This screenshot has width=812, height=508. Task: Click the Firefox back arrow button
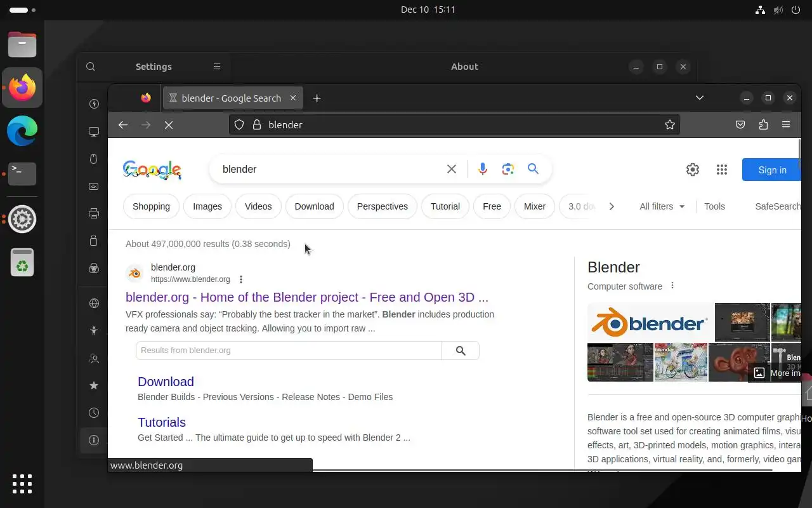click(123, 125)
